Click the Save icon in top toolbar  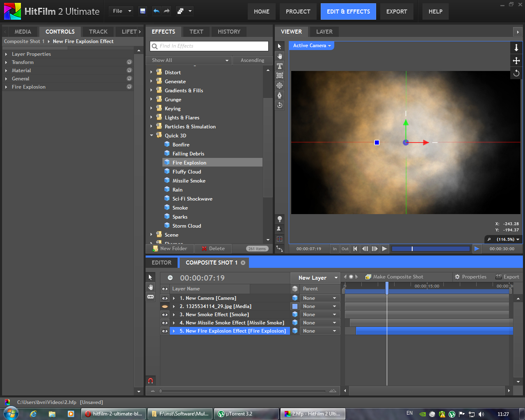tap(143, 11)
